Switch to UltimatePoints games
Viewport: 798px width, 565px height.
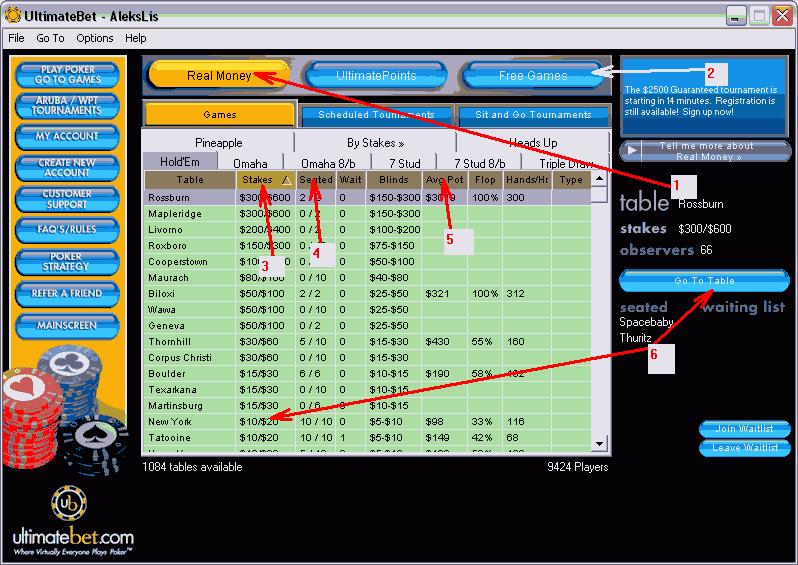(376, 76)
